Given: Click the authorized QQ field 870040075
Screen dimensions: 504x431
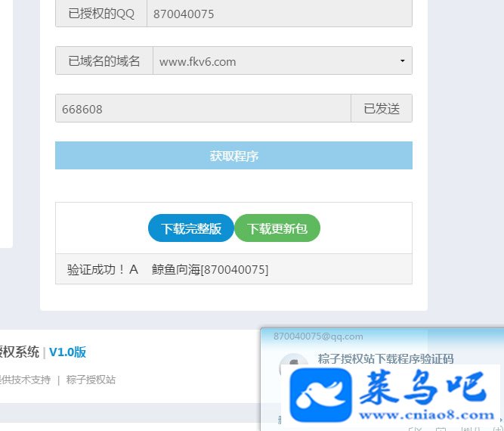Looking at the screenshot, I should 280,14.
